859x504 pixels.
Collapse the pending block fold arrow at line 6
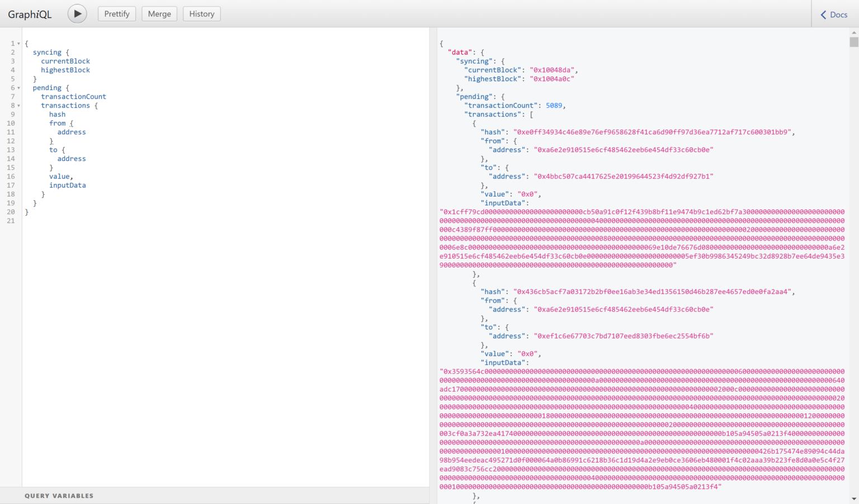coord(18,88)
